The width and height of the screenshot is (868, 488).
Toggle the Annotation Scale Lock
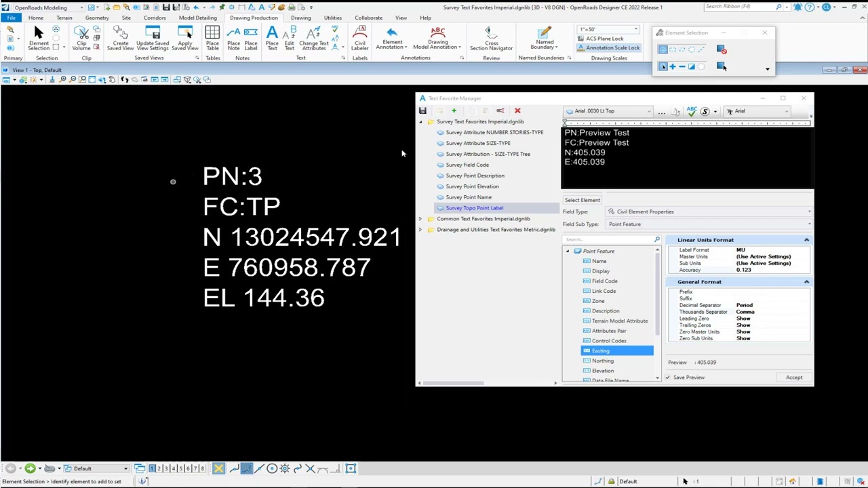[608, 47]
